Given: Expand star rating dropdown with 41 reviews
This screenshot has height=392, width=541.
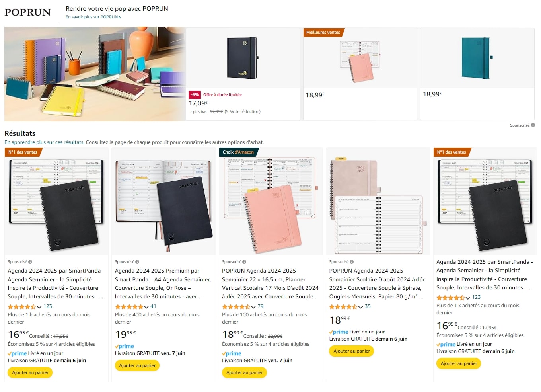Looking at the screenshot, I should (x=146, y=307).
